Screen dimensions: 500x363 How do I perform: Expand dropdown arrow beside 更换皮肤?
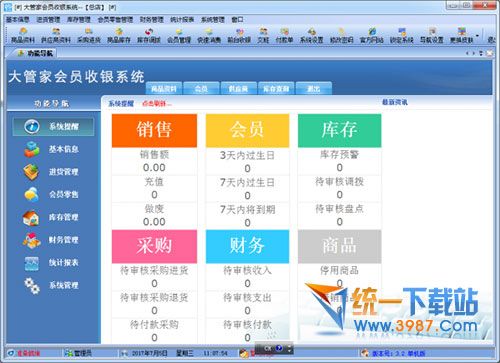pyautogui.click(x=477, y=36)
